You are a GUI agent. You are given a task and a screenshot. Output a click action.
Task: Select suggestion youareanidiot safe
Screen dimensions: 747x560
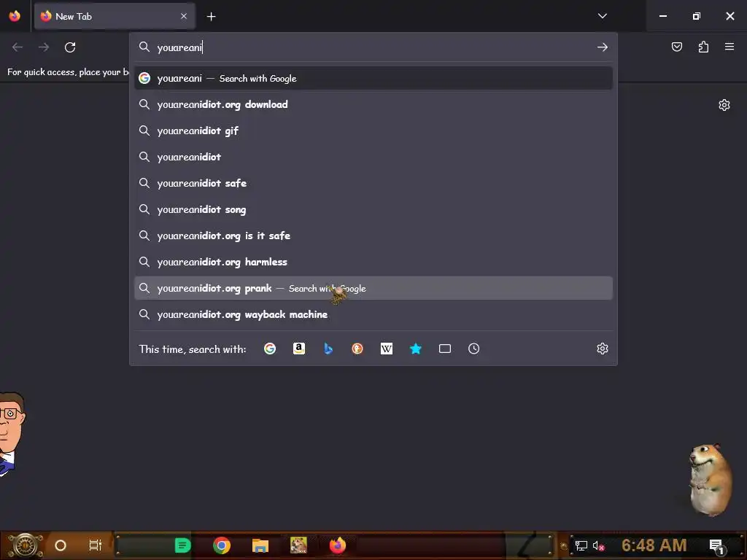[x=373, y=183]
